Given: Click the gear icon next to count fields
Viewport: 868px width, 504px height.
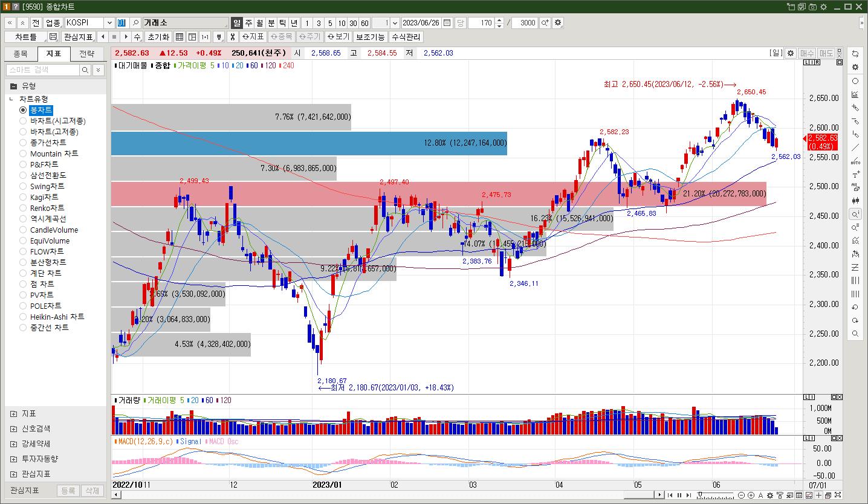Looking at the screenshot, I should point(557,23).
